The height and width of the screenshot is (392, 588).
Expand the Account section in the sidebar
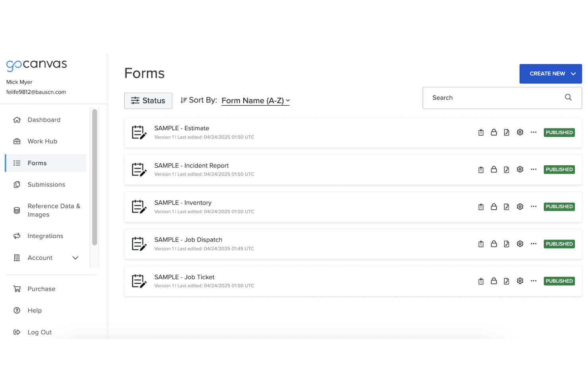click(75, 258)
